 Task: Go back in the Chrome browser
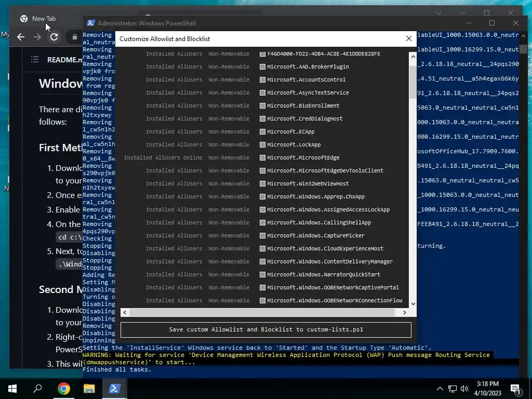tap(21, 37)
